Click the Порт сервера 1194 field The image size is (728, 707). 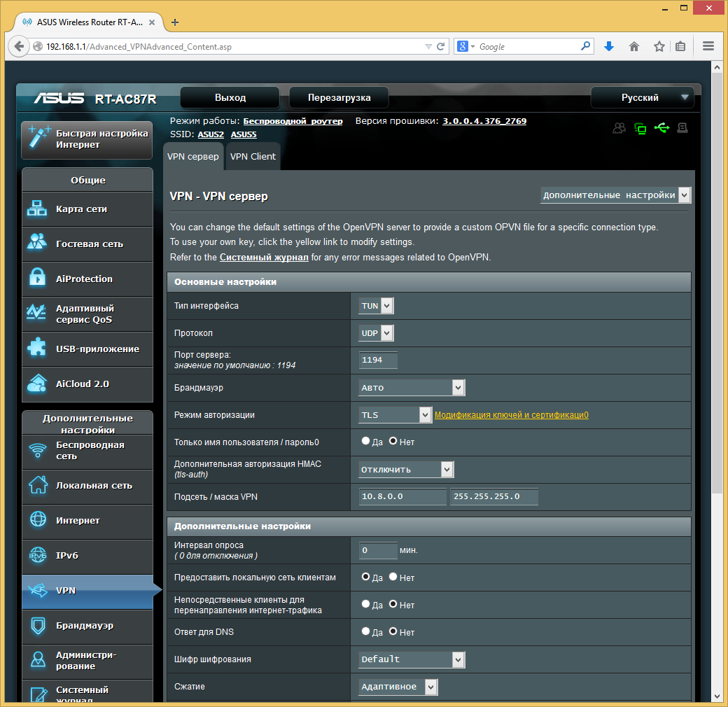378,360
